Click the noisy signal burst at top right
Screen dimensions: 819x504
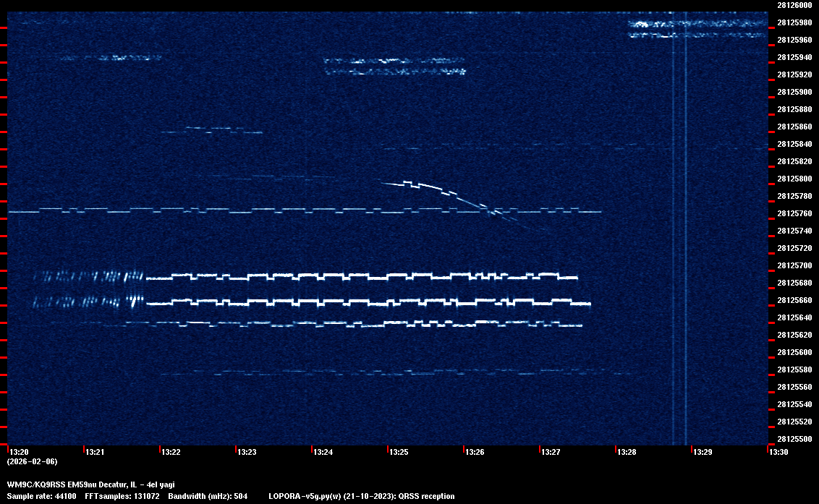(x=696, y=27)
